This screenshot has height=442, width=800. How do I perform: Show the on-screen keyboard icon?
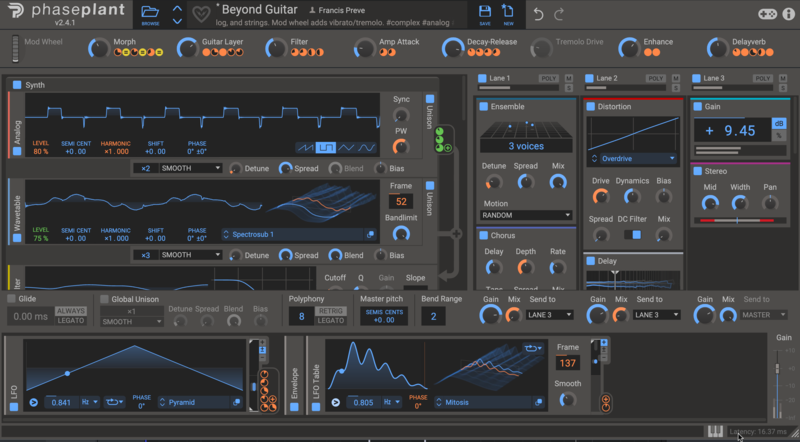(714, 431)
